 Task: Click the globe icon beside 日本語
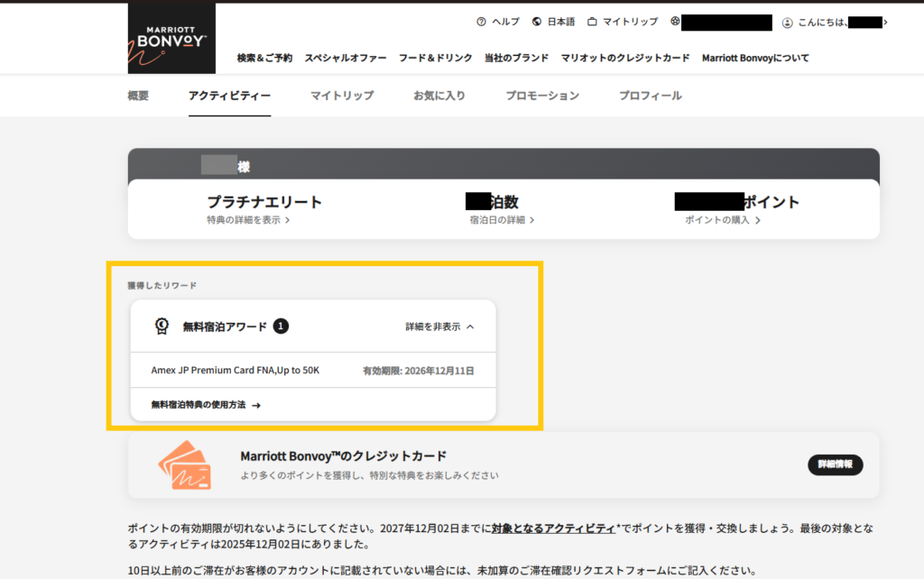[x=536, y=21]
